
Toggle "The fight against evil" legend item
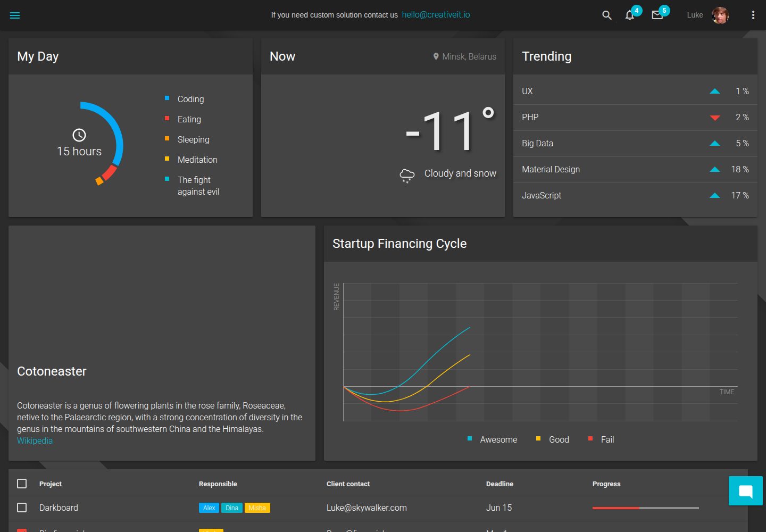tap(192, 186)
